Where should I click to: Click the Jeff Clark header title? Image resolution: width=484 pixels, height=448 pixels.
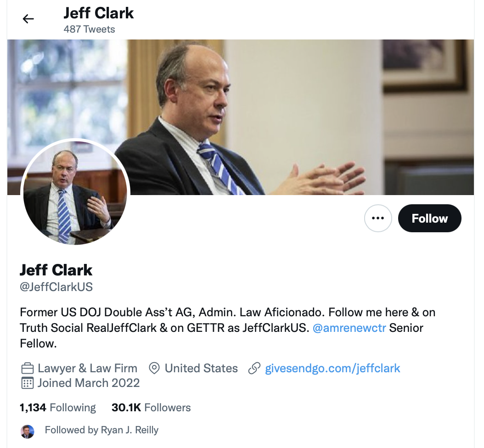click(98, 13)
